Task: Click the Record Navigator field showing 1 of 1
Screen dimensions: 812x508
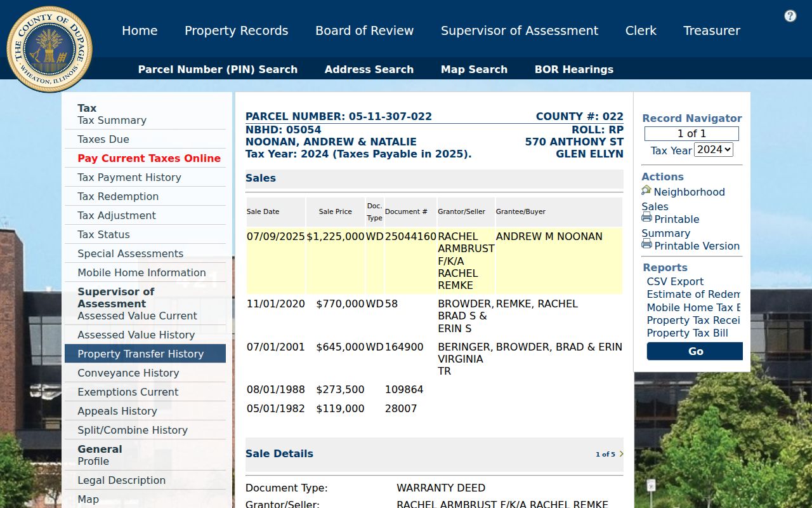Action: tap(691, 133)
